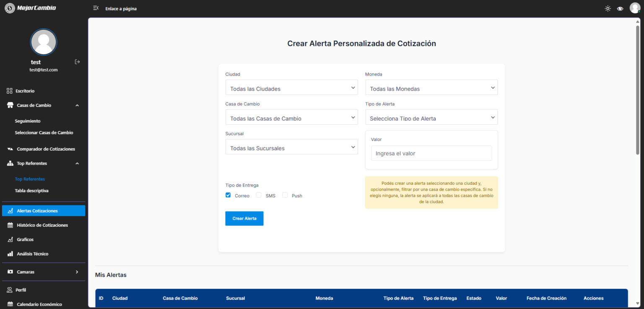Click the Casa de Cambio column header
This screenshot has width=644, height=309.
coord(180,298)
